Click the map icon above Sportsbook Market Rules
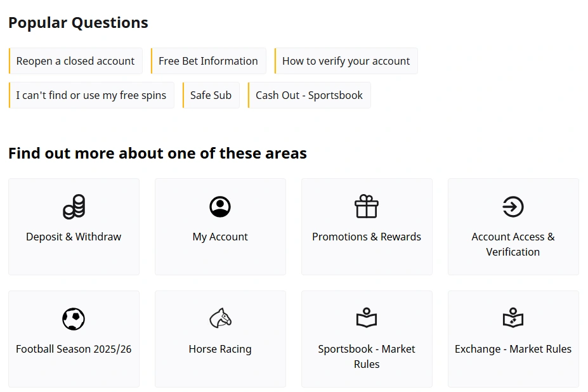This screenshot has width=588, height=392. coord(367,318)
